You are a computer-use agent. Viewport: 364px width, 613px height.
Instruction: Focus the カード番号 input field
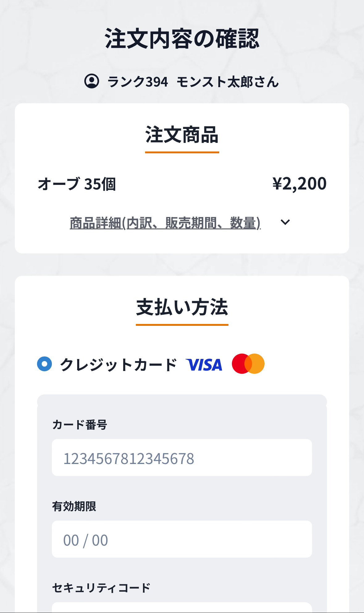(x=182, y=458)
